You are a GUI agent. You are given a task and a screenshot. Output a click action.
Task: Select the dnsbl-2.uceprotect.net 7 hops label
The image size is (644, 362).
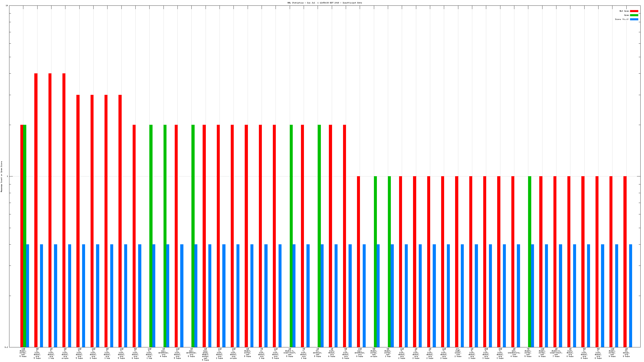point(556,352)
